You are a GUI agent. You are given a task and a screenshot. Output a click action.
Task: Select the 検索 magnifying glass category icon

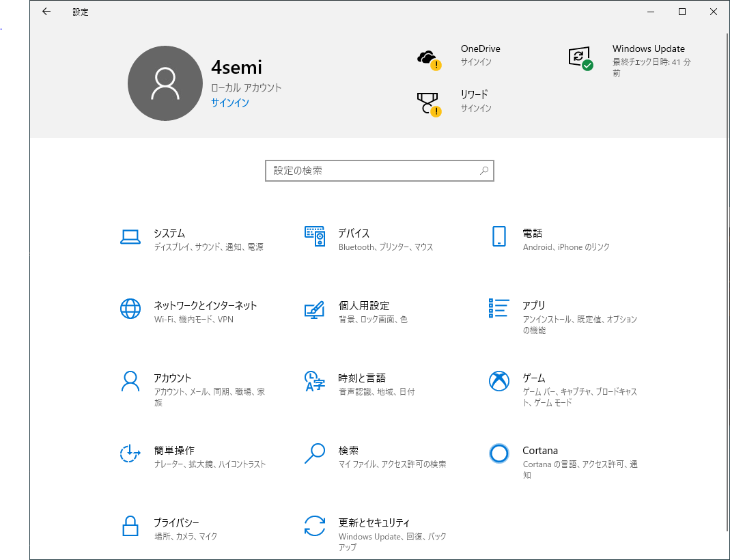pos(314,453)
